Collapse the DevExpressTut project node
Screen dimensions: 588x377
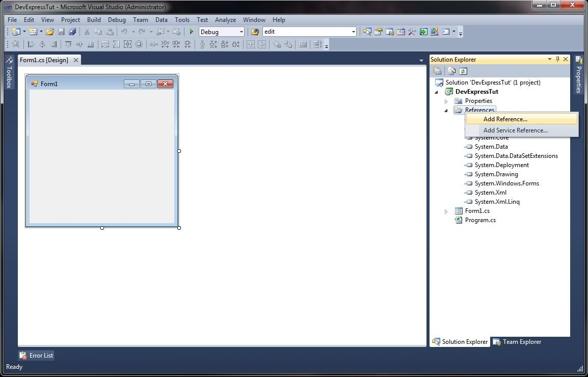(x=437, y=92)
